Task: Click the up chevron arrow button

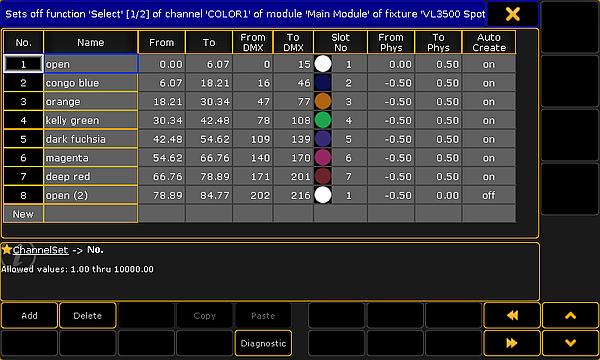Action: 571,316
